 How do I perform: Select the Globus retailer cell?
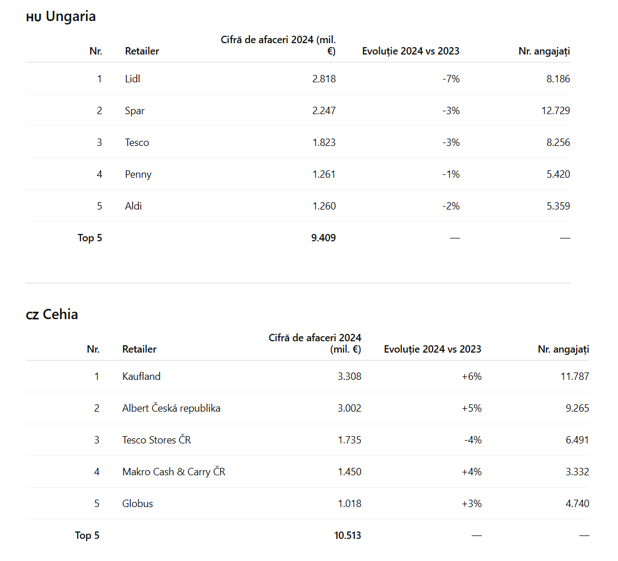[137, 503]
